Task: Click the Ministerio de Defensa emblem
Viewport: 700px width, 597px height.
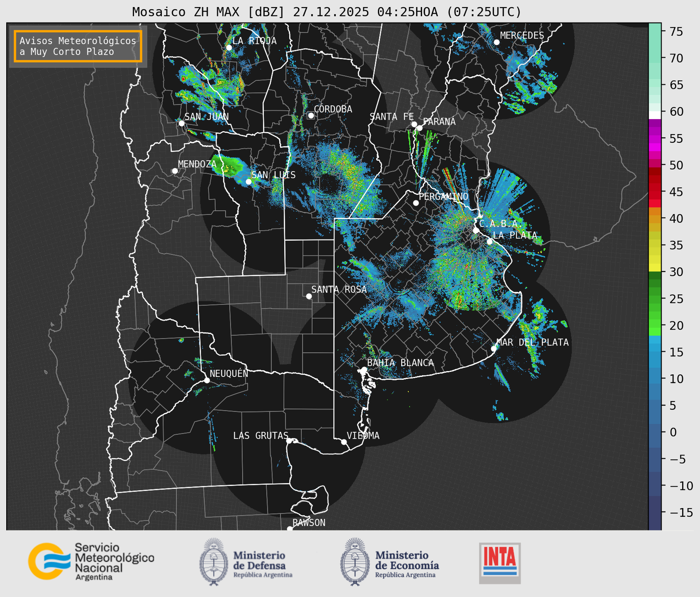Action: [x=214, y=562]
